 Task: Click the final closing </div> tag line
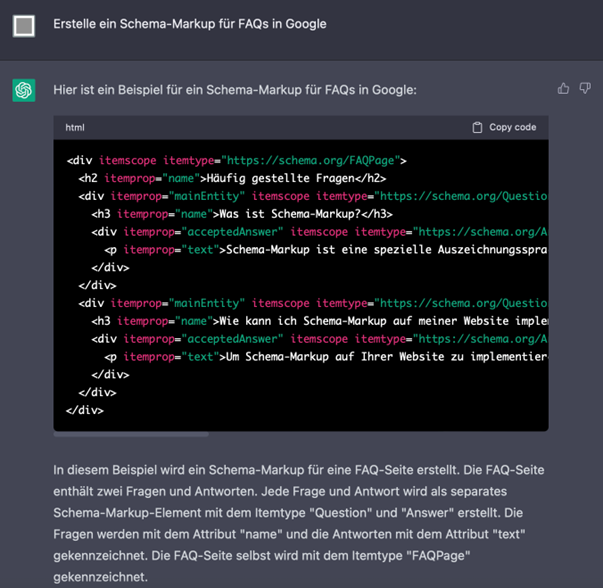[85, 410]
